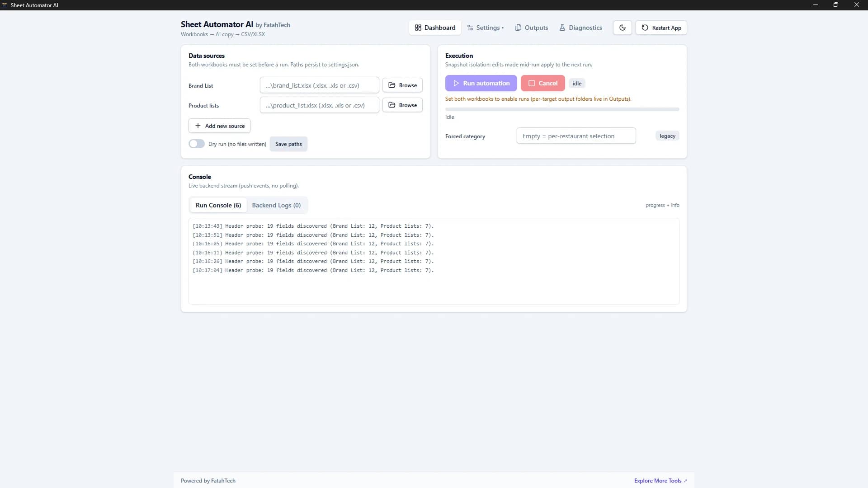868x488 pixels.
Task: Focus the Forced category input
Action: tap(576, 136)
